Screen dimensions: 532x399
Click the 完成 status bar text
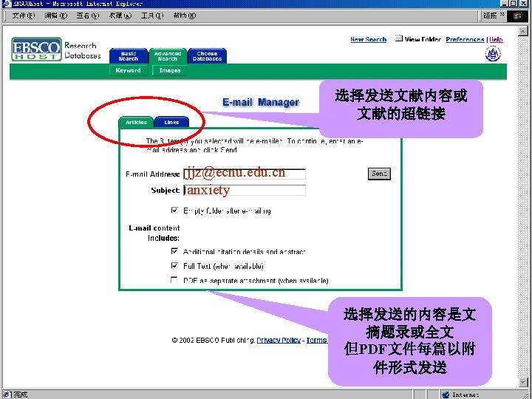click(21, 395)
